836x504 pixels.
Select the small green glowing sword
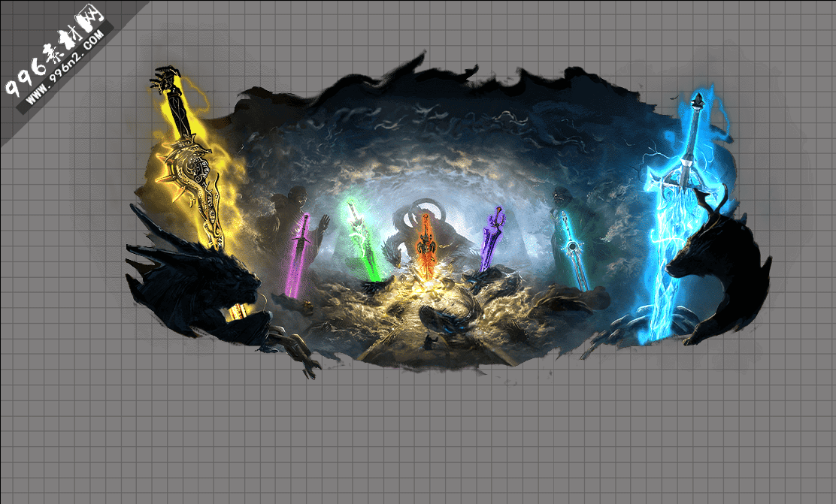[x=364, y=241]
